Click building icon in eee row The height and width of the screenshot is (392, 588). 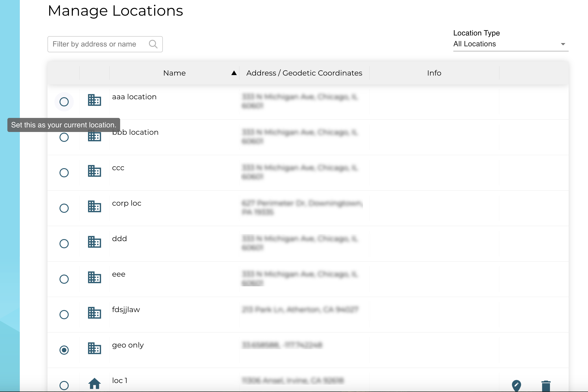click(94, 278)
